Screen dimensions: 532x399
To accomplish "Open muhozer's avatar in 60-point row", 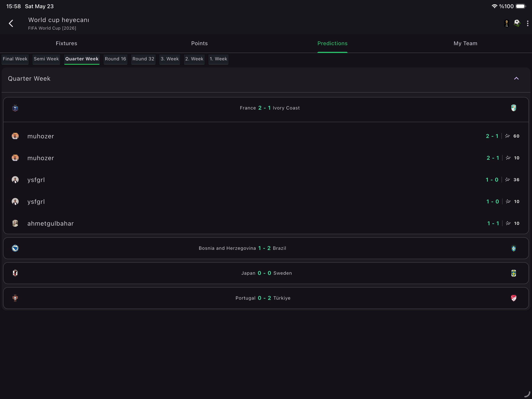I will tap(15, 136).
